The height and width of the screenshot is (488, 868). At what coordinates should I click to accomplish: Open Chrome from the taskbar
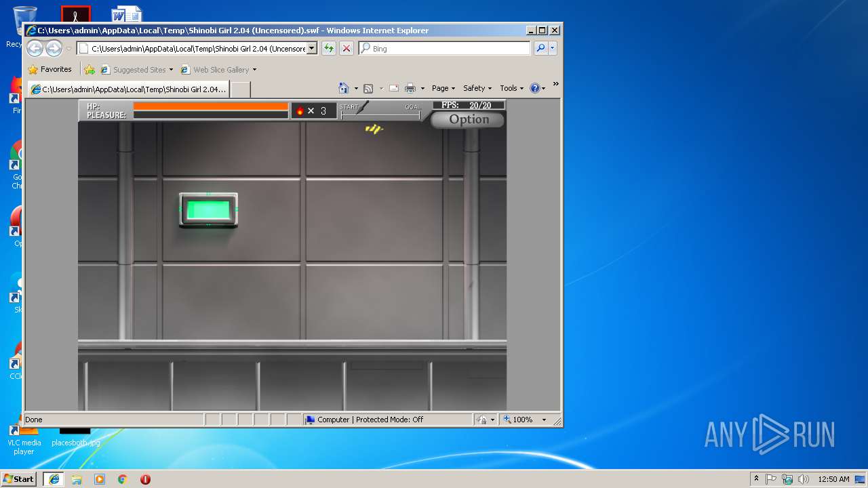[x=123, y=479]
